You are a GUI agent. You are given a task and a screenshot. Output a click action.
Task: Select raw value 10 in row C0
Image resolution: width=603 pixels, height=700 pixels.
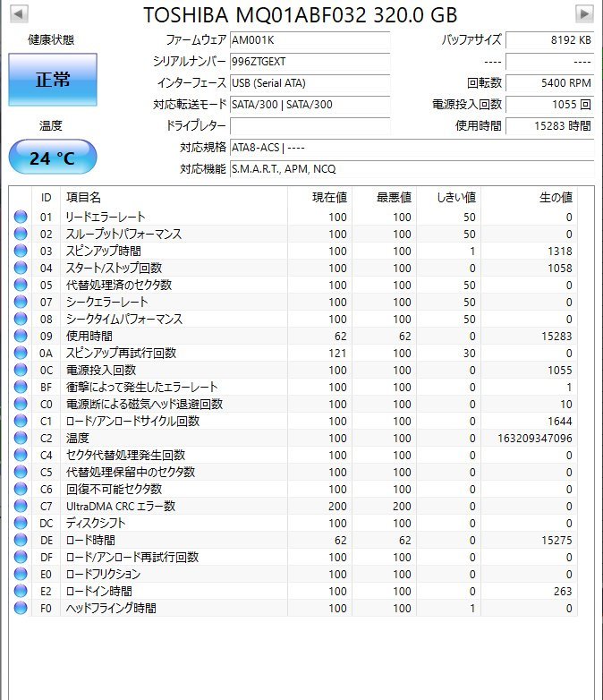pos(566,405)
